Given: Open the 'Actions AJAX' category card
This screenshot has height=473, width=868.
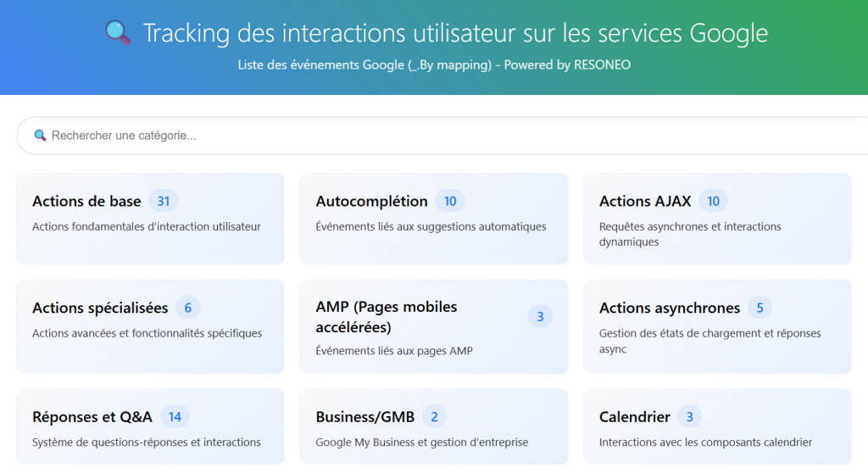Looking at the screenshot, I should 717,219.
